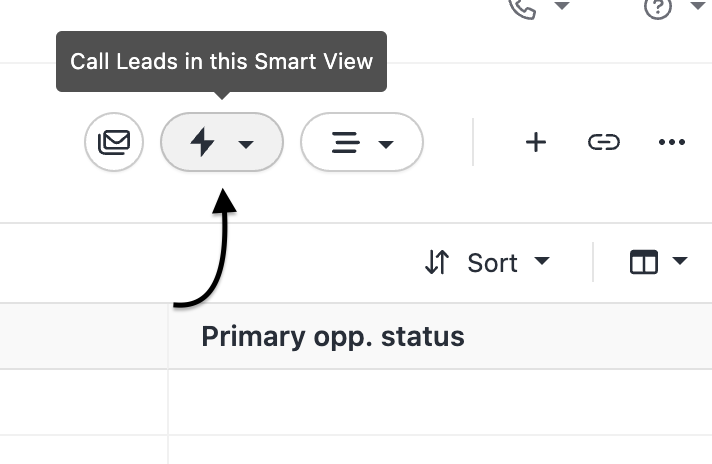Click the lightning bolt call leads icon

203,142
